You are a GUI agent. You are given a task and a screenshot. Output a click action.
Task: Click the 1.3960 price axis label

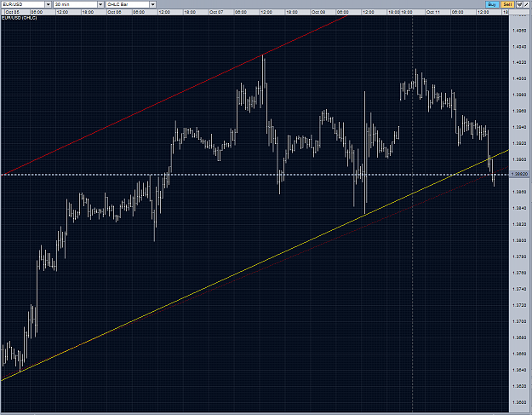click(519, 111)
